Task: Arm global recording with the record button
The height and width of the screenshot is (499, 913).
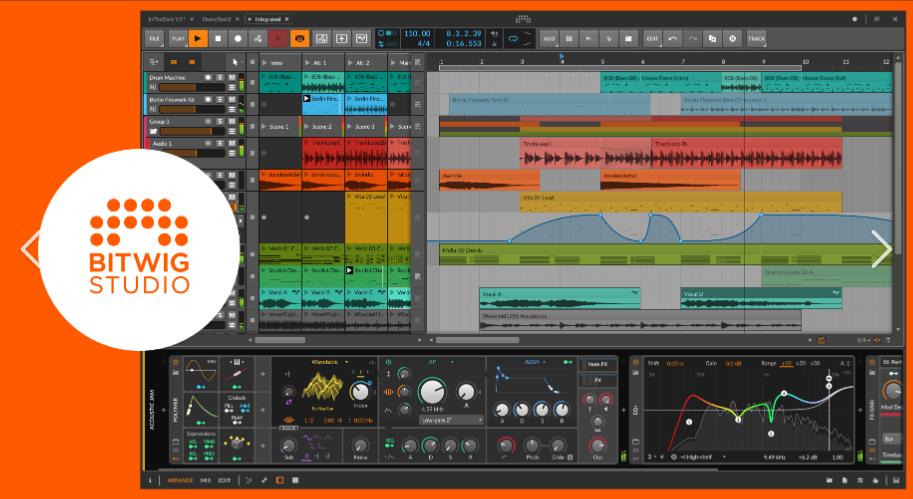Action: pyautogui.click(x=238, y=38)
